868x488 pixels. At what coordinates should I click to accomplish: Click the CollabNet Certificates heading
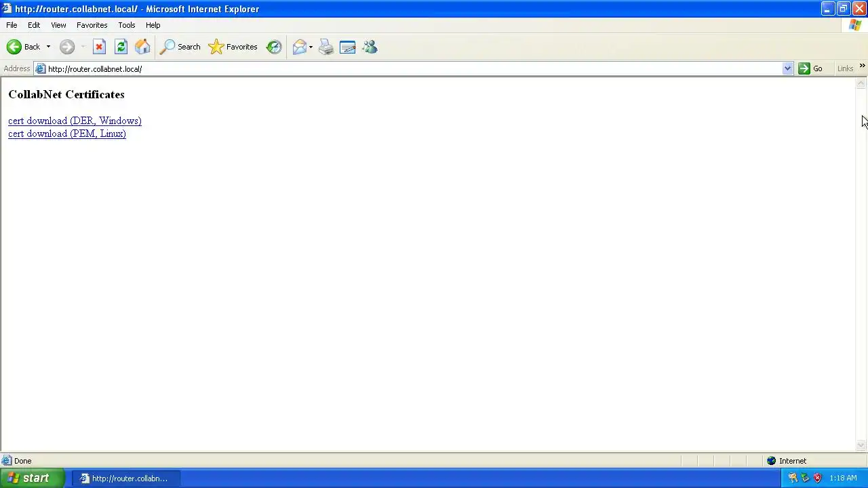pyautogui.click(x=66, y=94)
